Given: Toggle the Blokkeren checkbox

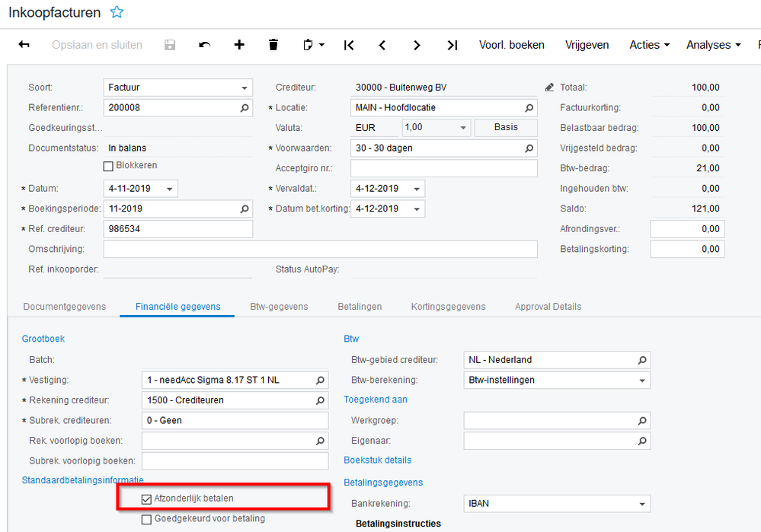Looking at the screenshot, I should point(108,166).
